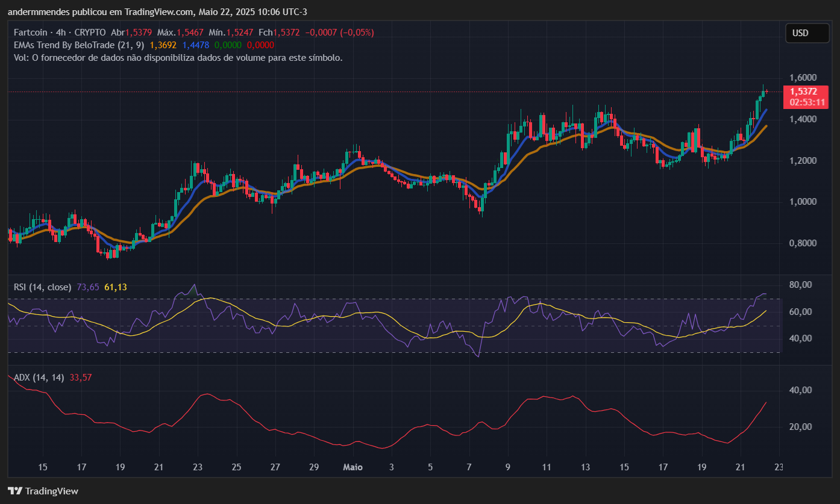Click the 1,6000 price scale label
This screenshot has width=840, height=504.
coord(803,78)
